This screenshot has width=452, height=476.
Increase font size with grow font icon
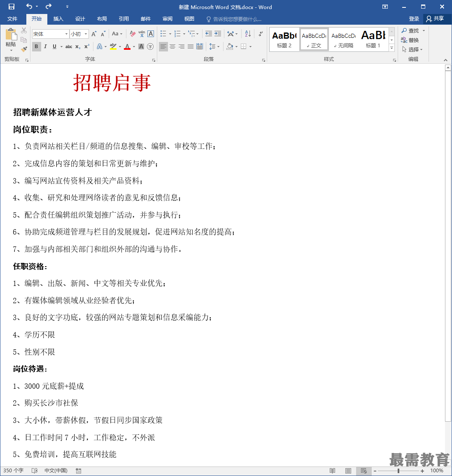[x=94, y=34]
